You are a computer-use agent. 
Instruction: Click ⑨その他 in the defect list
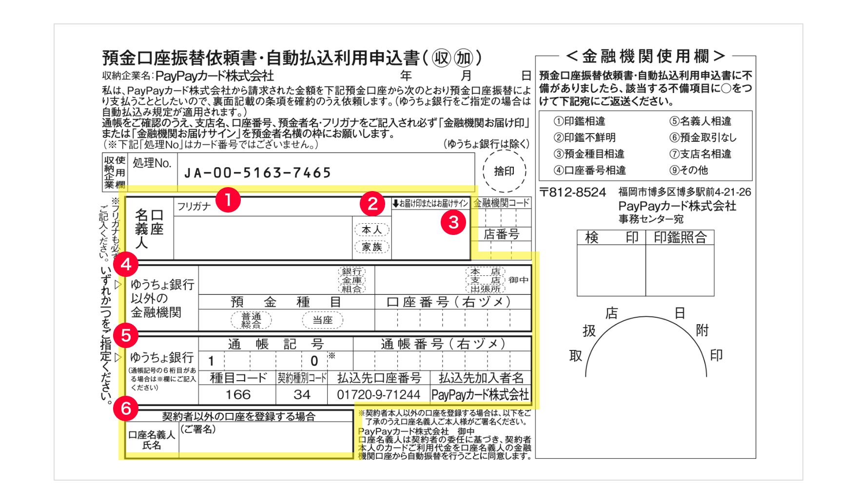click(688, 171)
